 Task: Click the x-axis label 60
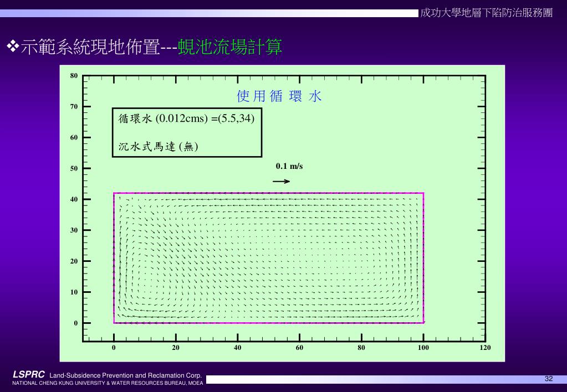click(299, 348)
